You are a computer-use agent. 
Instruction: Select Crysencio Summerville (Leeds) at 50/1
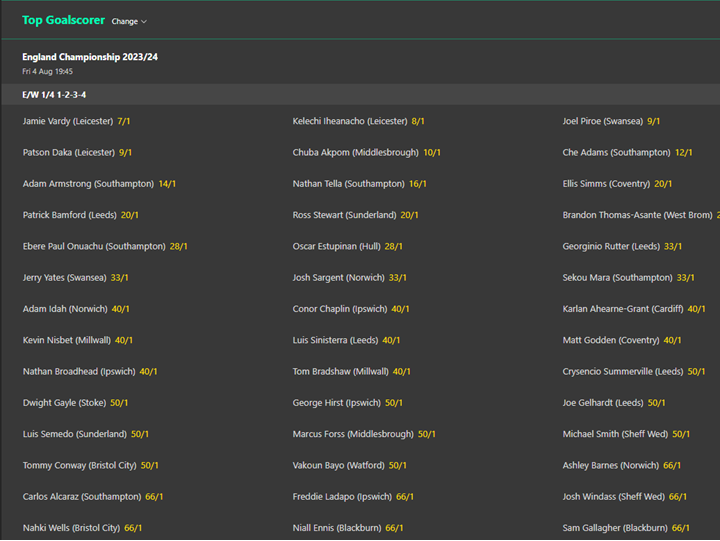tap(634, 371)
